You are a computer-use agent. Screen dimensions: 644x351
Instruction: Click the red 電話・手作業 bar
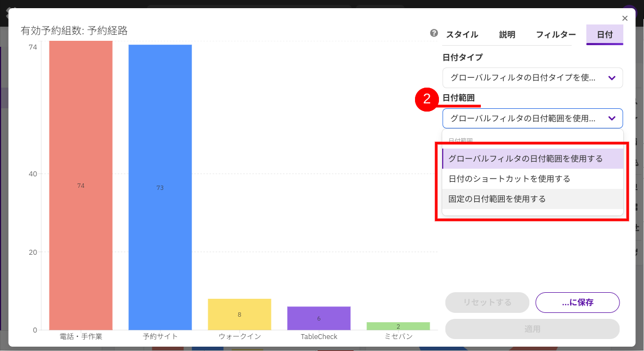click(81, 185)
